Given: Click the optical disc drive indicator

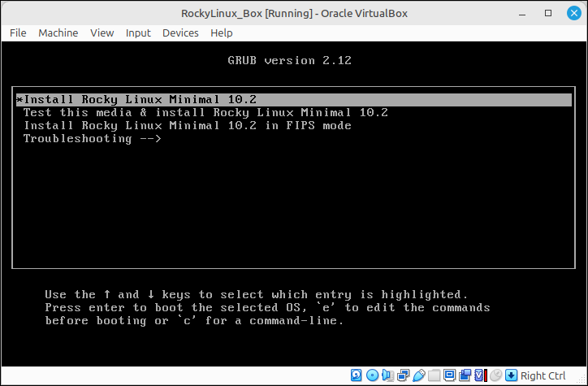Looking at the screenshot, I should 372,375.
